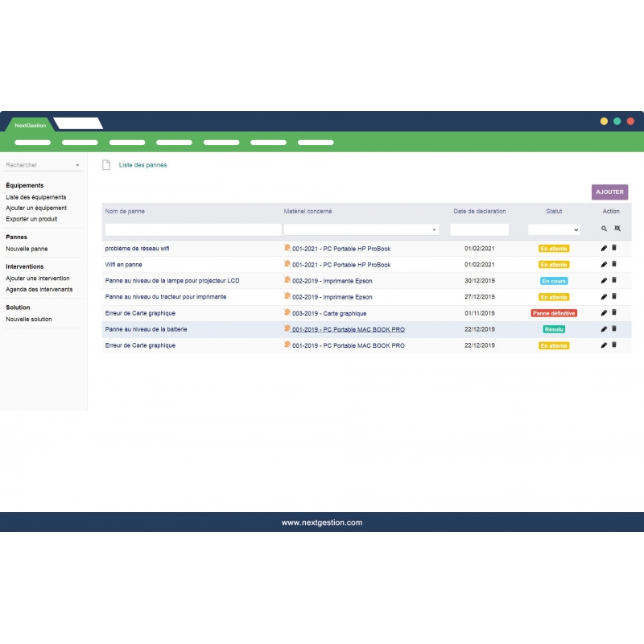Click the edit pencil for problème de réseau wifi
This screenshot has width=644, height=644.
tap(604, 249)
